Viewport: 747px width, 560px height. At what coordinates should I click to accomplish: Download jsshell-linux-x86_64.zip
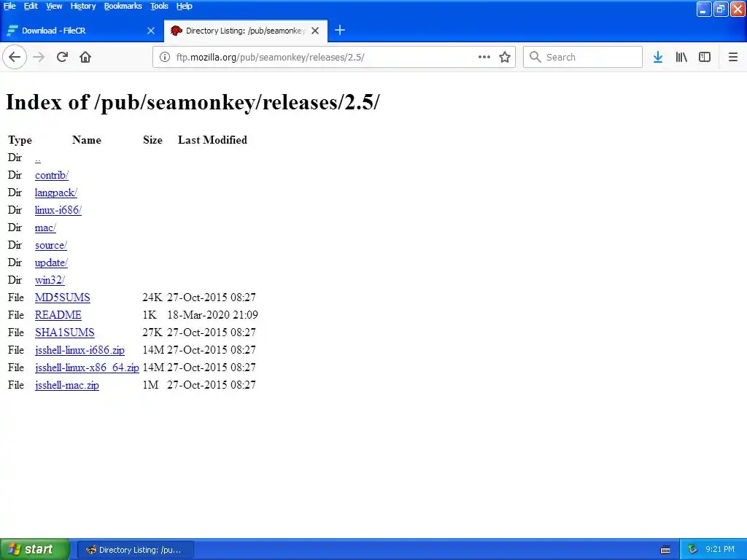[88, 367]
